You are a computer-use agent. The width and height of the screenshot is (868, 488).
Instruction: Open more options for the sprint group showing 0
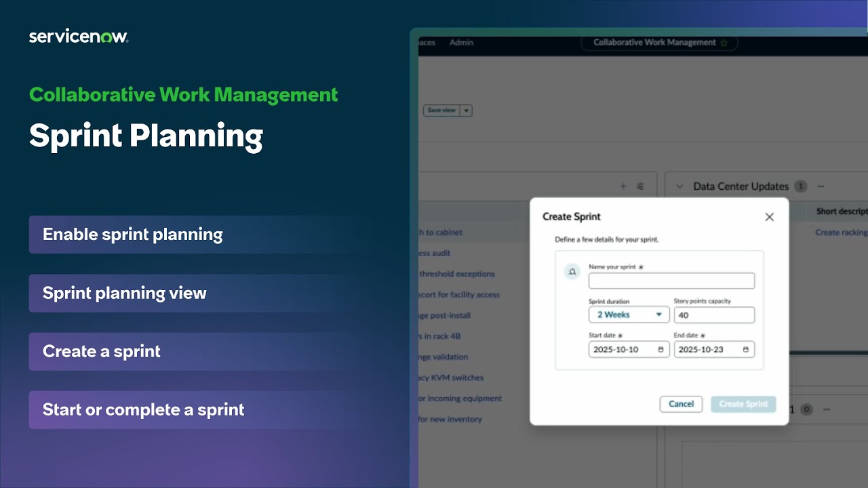pos(826,409)
